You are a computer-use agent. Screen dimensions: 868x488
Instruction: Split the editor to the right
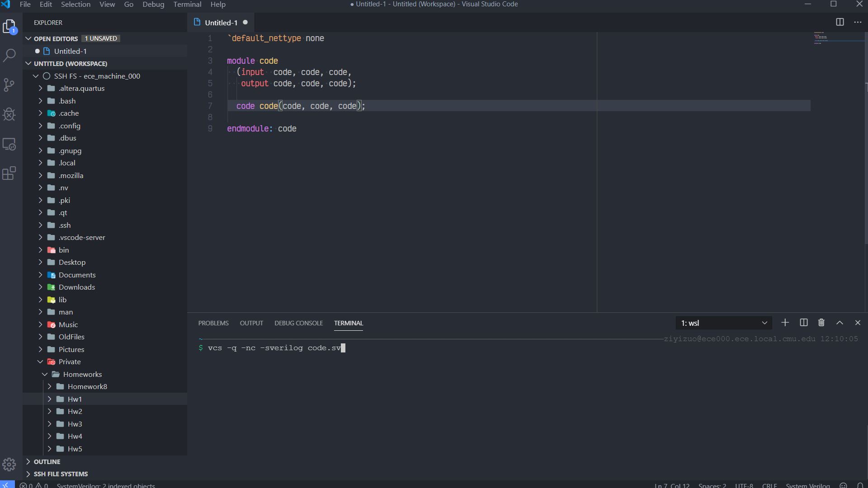(x=840, y=22)
